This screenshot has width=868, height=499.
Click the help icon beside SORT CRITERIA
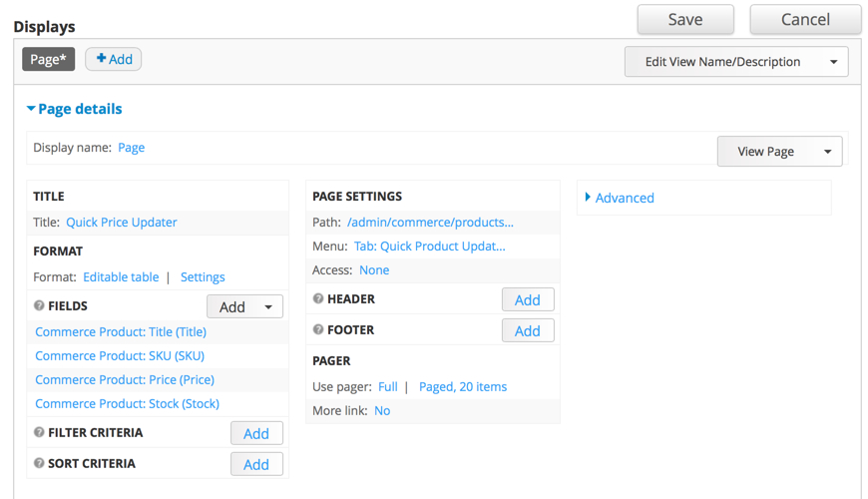tap(40, 464)
